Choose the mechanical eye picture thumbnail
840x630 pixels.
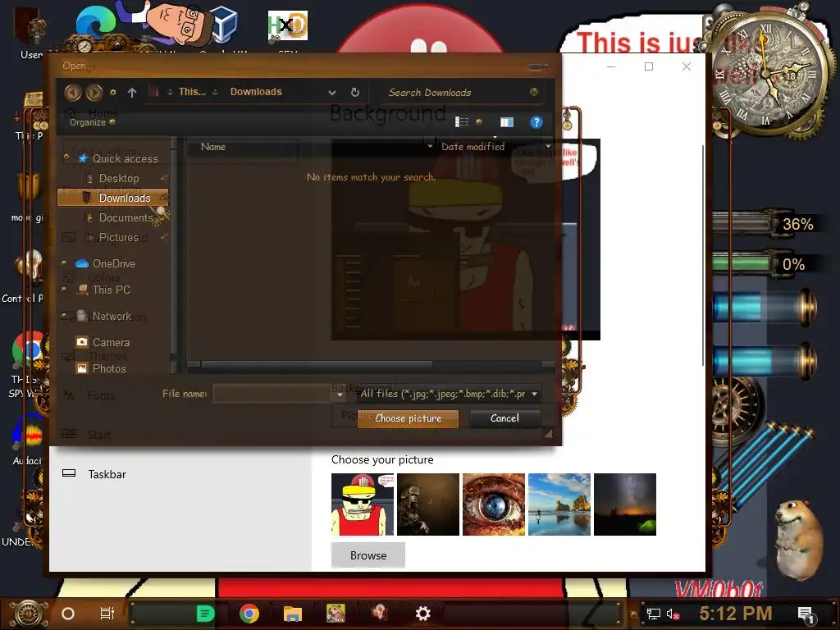(494, 504)
